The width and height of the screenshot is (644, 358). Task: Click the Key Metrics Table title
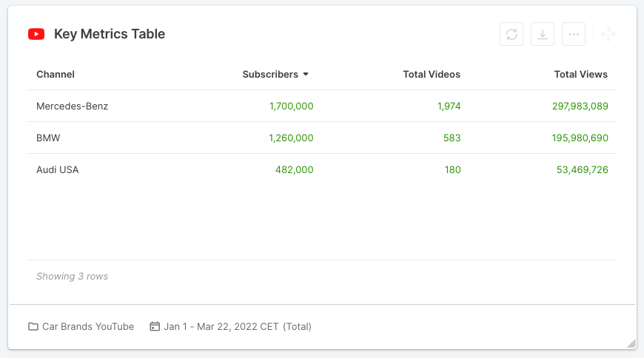(x=110, y=34)
